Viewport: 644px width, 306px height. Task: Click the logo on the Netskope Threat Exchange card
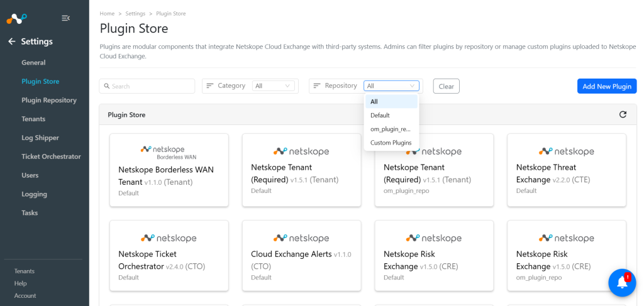567,151
